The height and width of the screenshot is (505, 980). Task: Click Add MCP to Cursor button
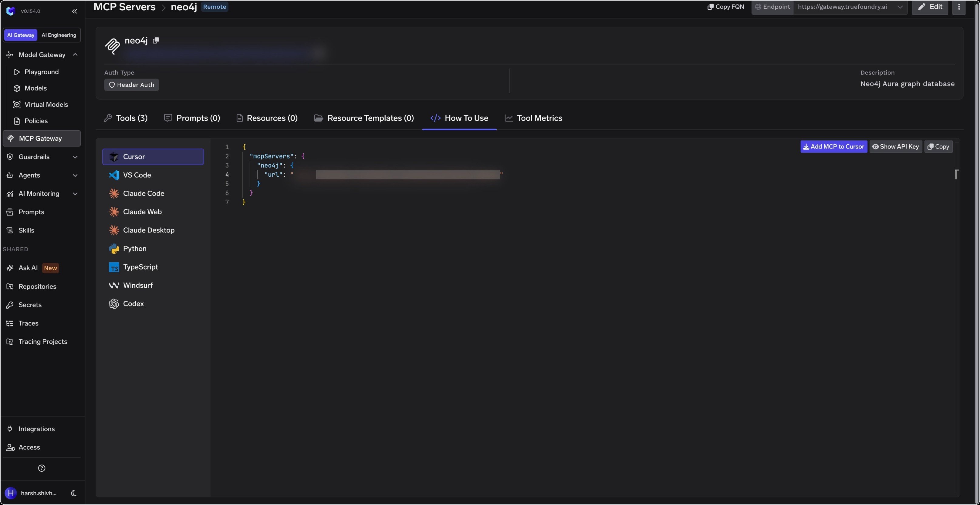tap(834, 147)
